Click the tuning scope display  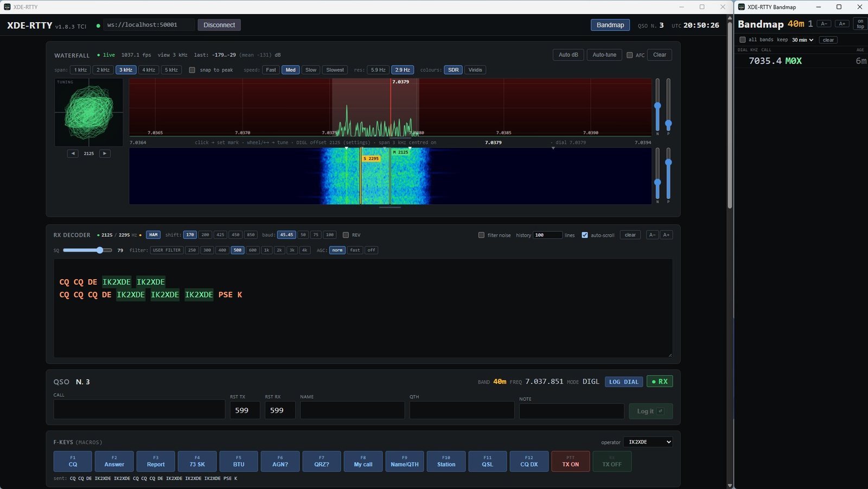89,112
